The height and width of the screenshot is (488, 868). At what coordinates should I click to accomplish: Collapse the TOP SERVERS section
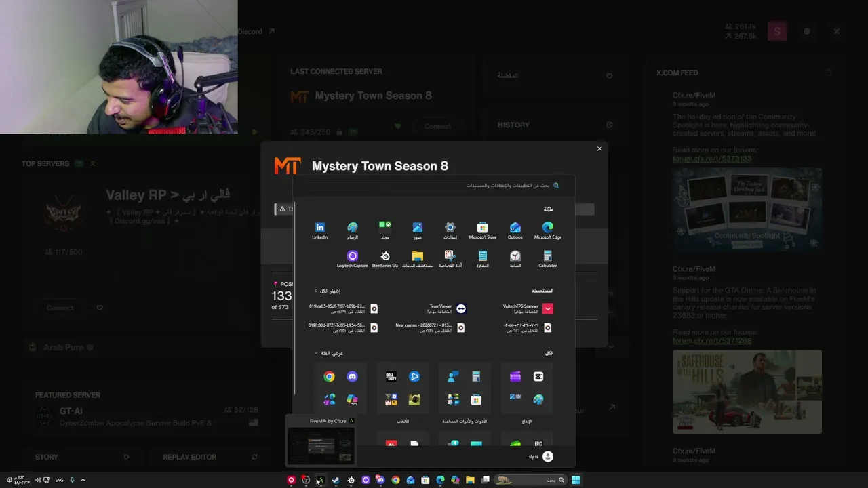point(92,163)
